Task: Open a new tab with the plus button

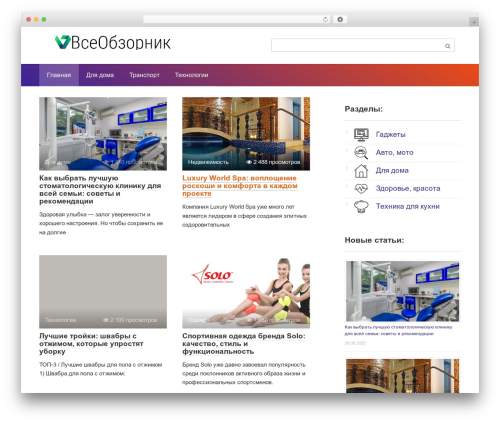Action: pyautogui.click(x=474, y=22)
